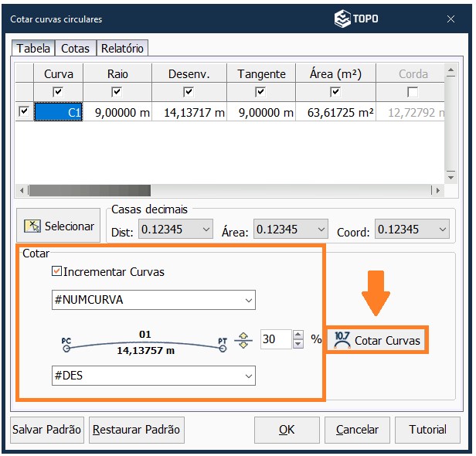Click the Salvar Padrão button
The width and height of the screenshot is (476, 456).
46,430
